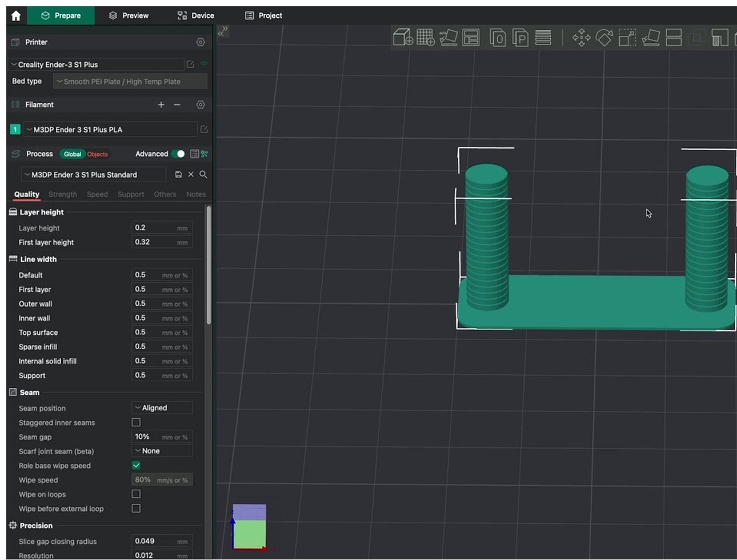The image size is (737, 560).
Task: Open Filament settings gear icon
Action: coord(201,105)
